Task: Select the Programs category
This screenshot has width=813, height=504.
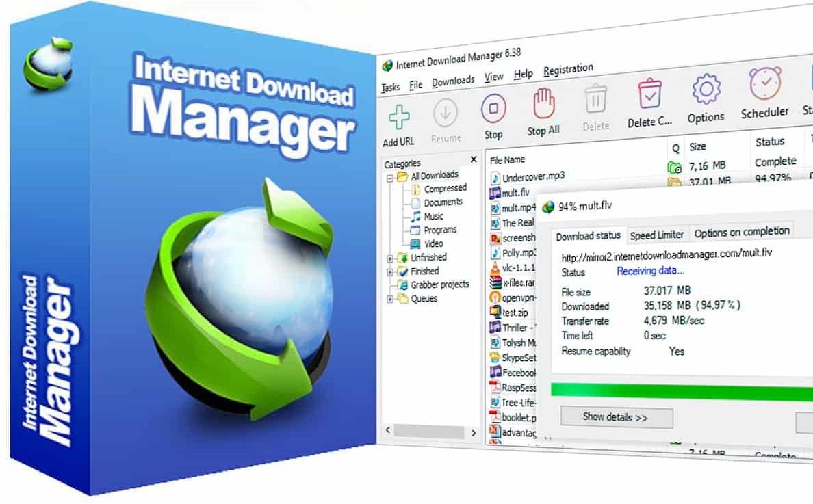Action: [x=440, y=230]
